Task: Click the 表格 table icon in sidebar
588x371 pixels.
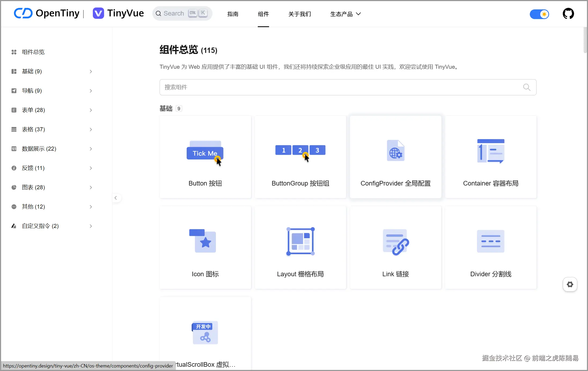Action: [14, 129]
